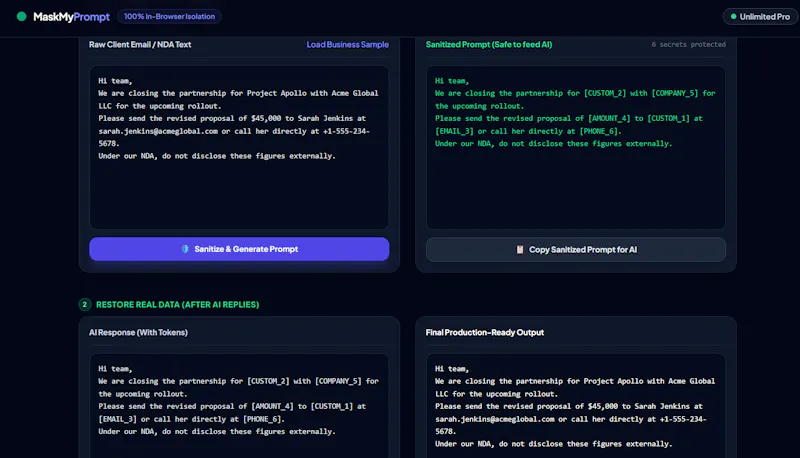Click the Sanitized Prompt output box

(576, 147)
